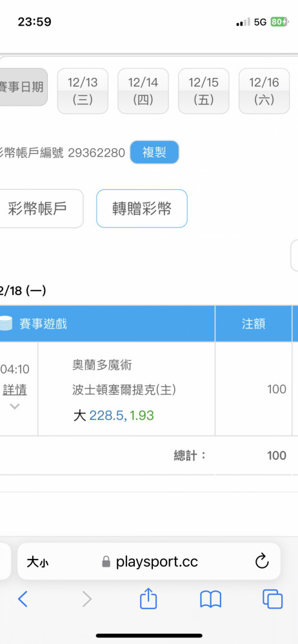The width and height of the screenshot is (298, 644).
Task: Tap the 賽事日期 button
Action: coord(22,87)
